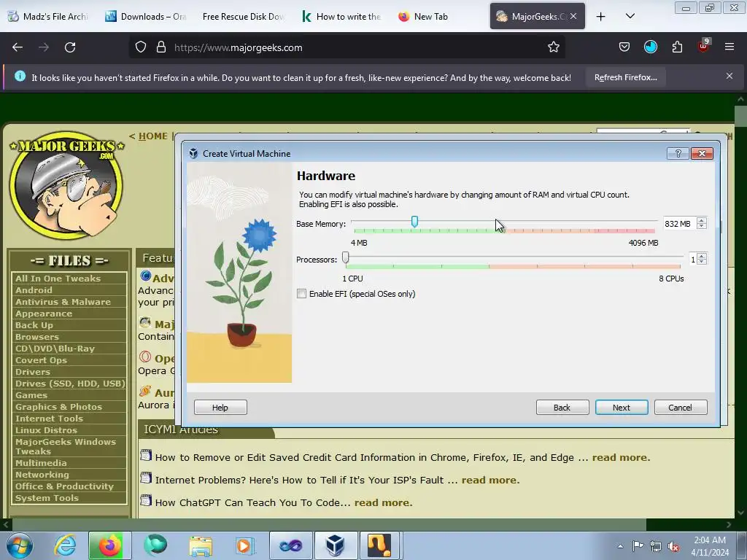Read more about Internet Problems ISP article
747x560 pixels.
coord(490,480)
